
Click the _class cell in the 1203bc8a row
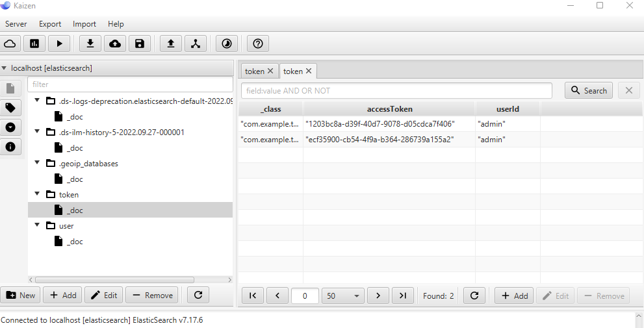coord(270,123)
